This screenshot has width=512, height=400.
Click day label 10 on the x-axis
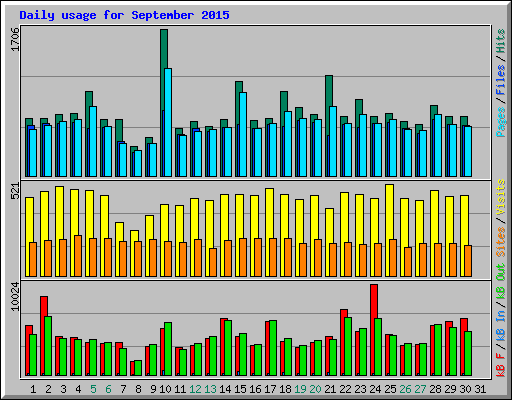[165, 389]
